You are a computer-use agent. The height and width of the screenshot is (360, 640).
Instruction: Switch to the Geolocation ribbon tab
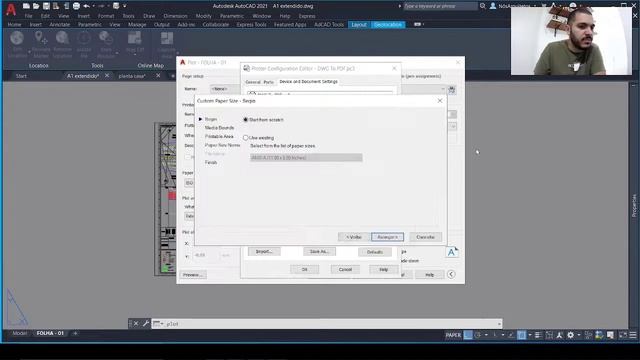pos(388,24)
